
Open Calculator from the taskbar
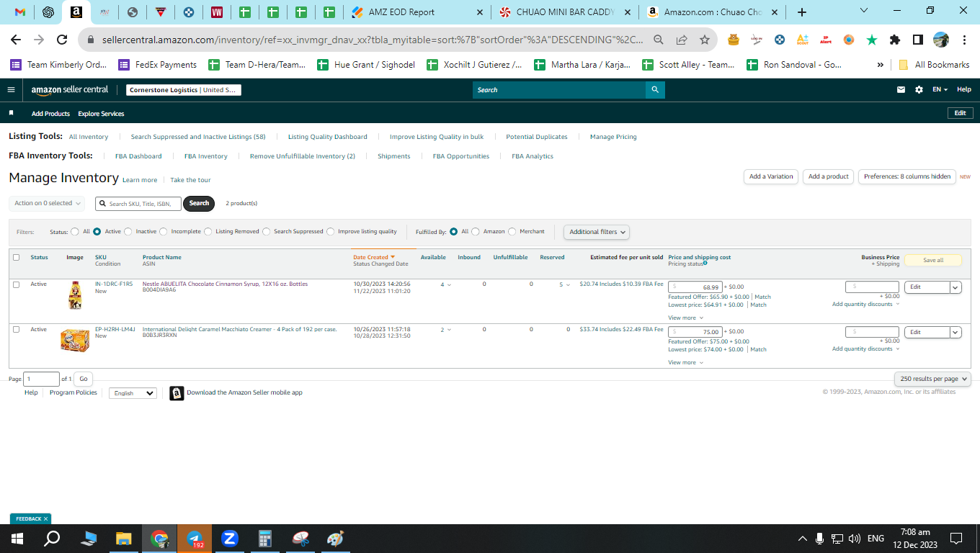tap(265, 538)
